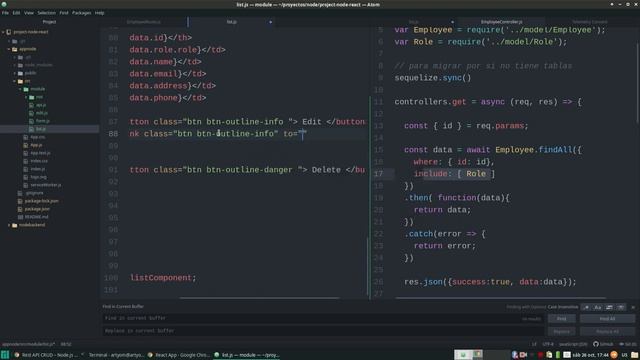
Task: Toggle the regex option in find panel
Action: click(586, 307)
